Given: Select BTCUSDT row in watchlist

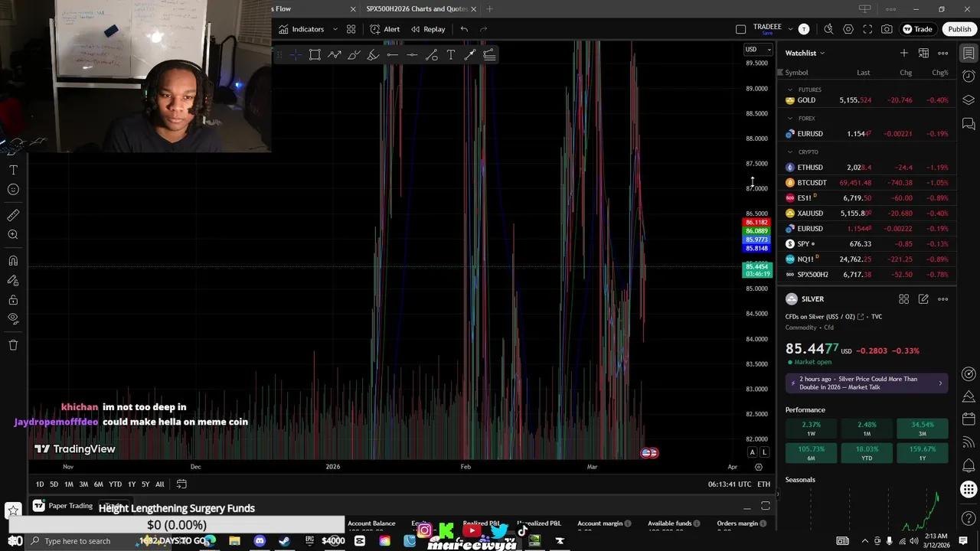Looking at the screenshot, I should pos(867,183).
